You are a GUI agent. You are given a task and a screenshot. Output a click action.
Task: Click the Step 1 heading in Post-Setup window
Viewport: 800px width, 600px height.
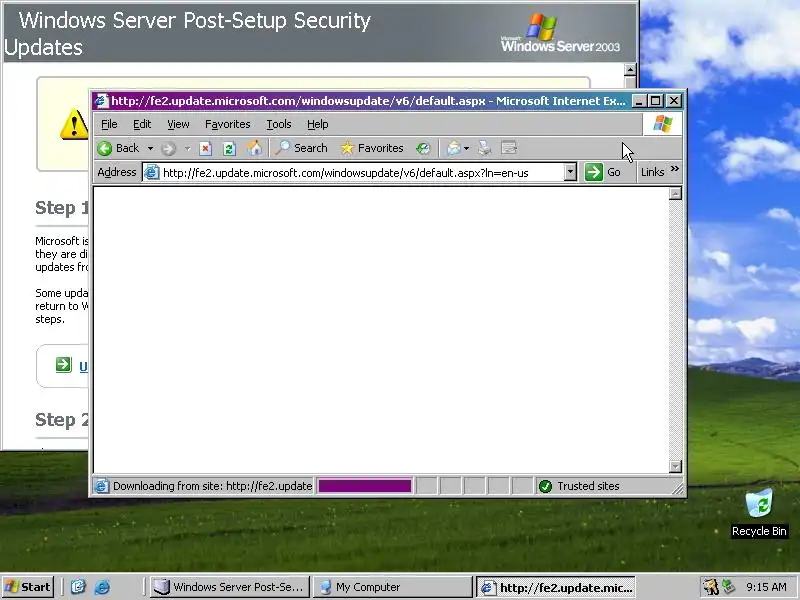pos(62,208)
